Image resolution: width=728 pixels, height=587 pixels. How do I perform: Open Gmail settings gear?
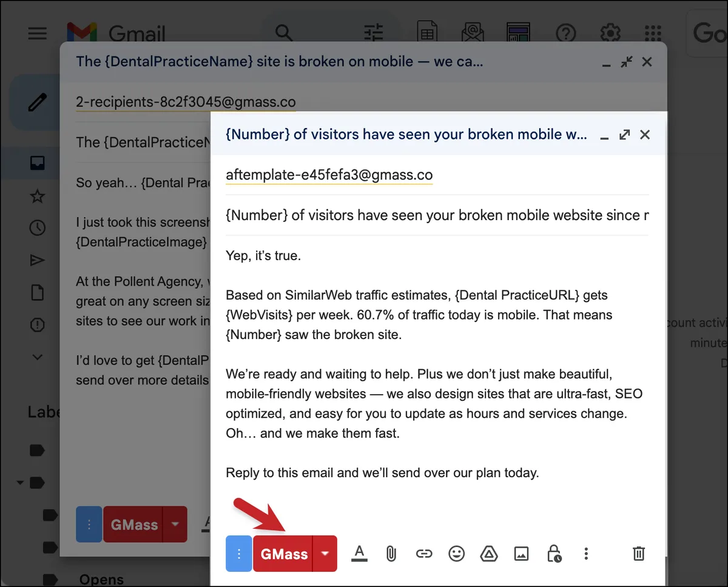pyautogui.click(x=609, y=33)
